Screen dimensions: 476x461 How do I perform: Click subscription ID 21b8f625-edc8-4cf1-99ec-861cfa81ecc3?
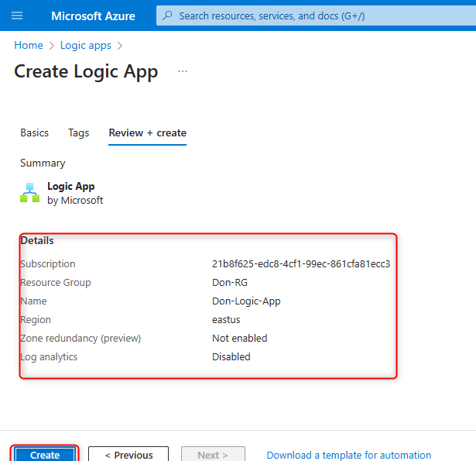301,263
